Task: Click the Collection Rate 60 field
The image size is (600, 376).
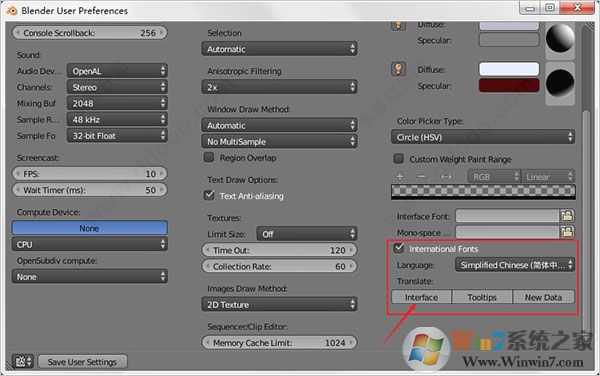Action: pyautogui.click(x=279, y=266)
